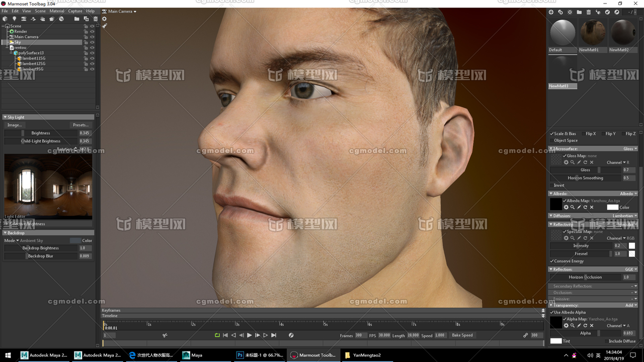
Task: Select the NewMat01 material thumbnail
Action: tap(593, 33)
